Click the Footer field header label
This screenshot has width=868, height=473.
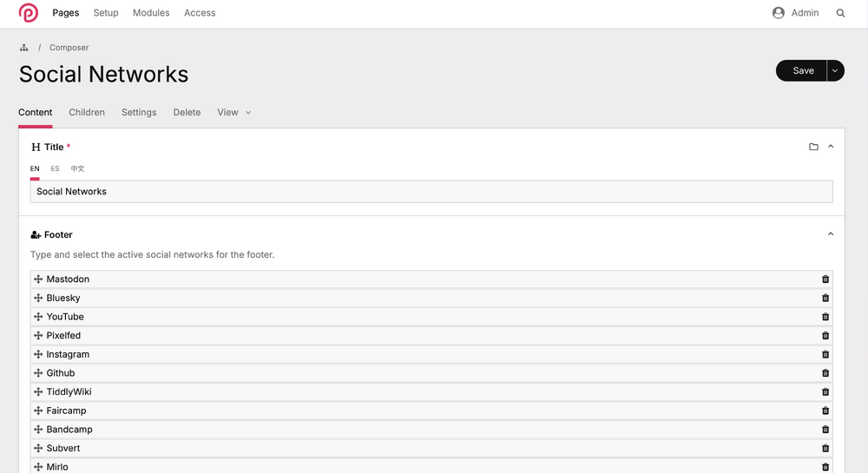(58, 234)
